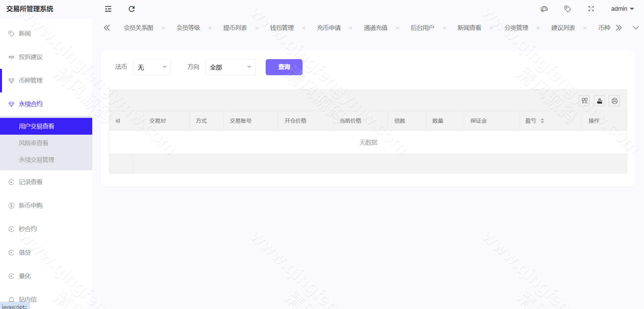Sort the table by 盈亏 column

pos(543,121)
